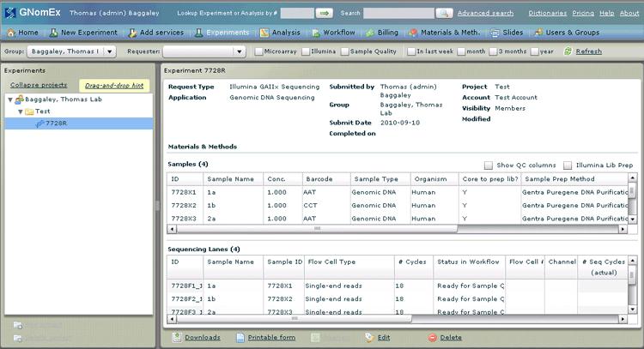Screen dimensions: 644x349
Task: Click the Baggaley, Thomas Lab group icon
Action: click(x=19, y=99)
